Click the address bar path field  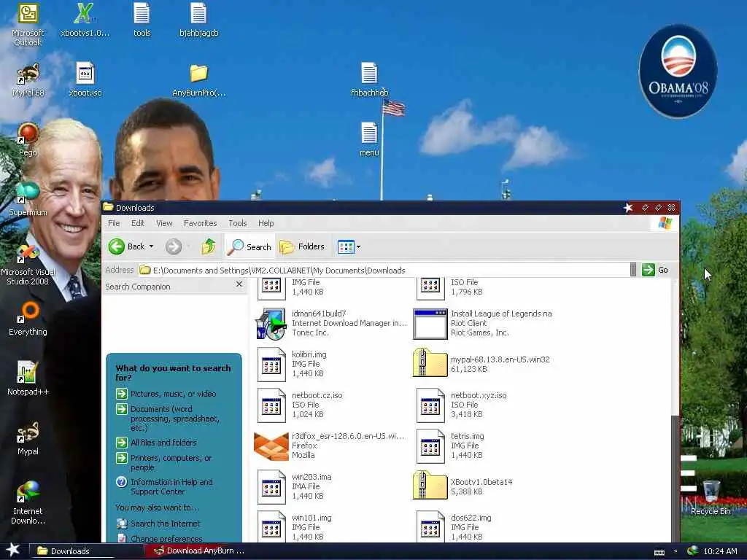coord(384,270)
